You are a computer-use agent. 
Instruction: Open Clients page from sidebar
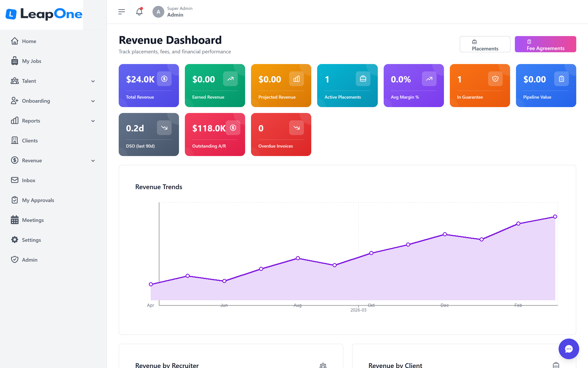[30, 141]
